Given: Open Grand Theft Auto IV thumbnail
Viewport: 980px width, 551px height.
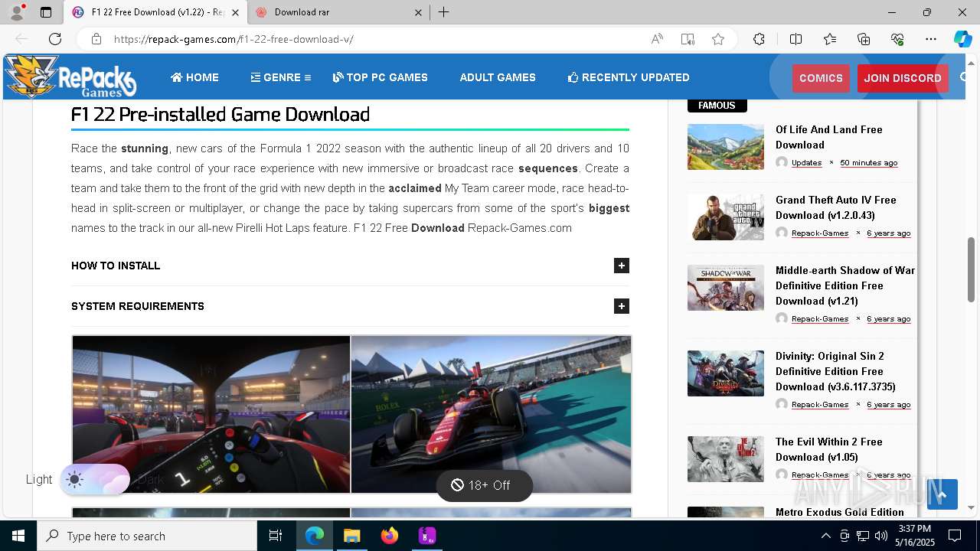Looking at the screenshot, I should tap(726, 217).
